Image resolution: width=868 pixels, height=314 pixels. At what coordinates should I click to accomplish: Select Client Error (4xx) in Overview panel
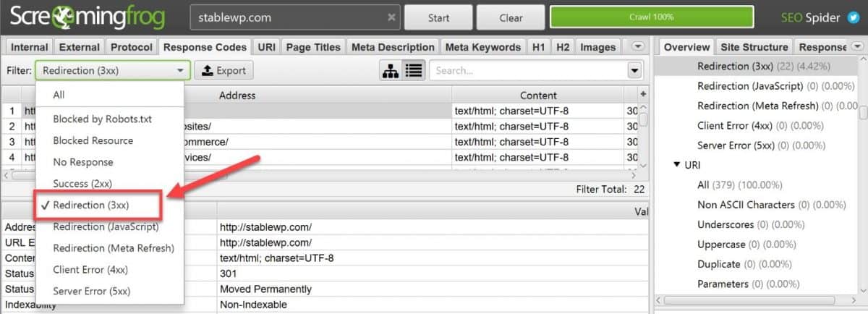click(761, 125)
